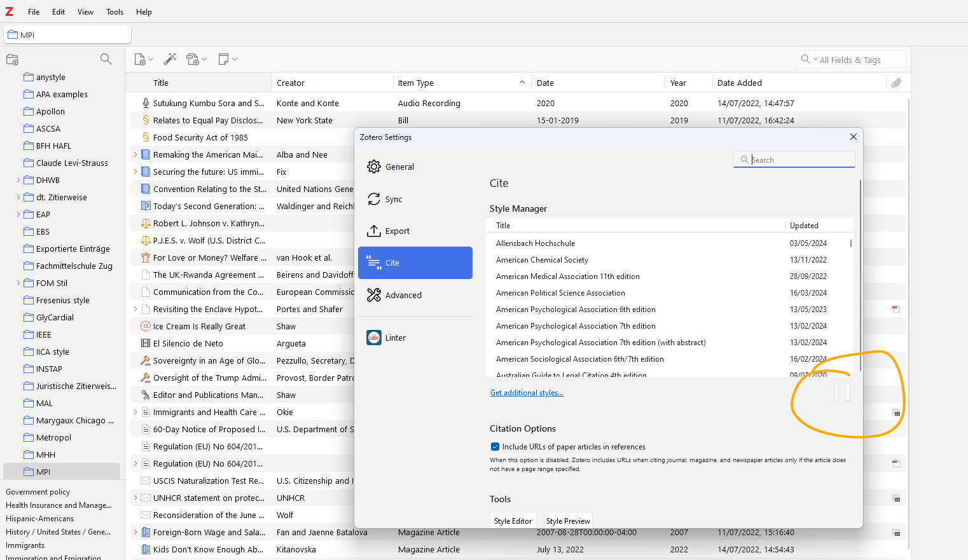Image resolution: width=968 pixels, height=560 pixels.
Task: Open the General settings pane
Action: pyautogui.click(x=415, y=167)
